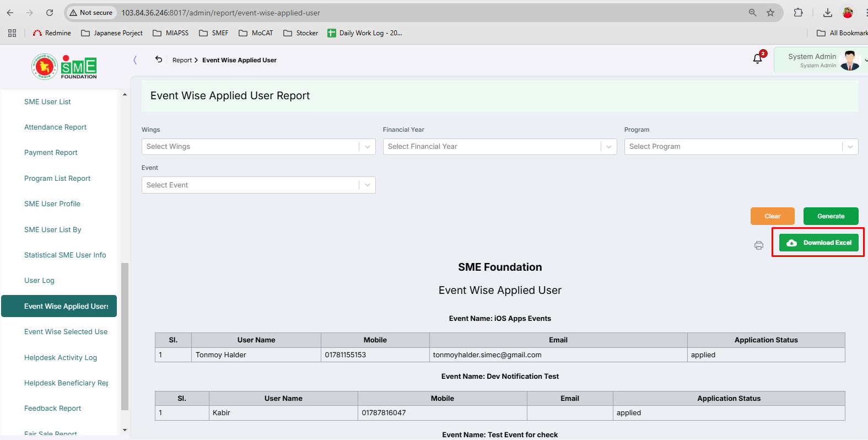
Task: Click the Report breadcrumb link
Action: click(182, 60)
